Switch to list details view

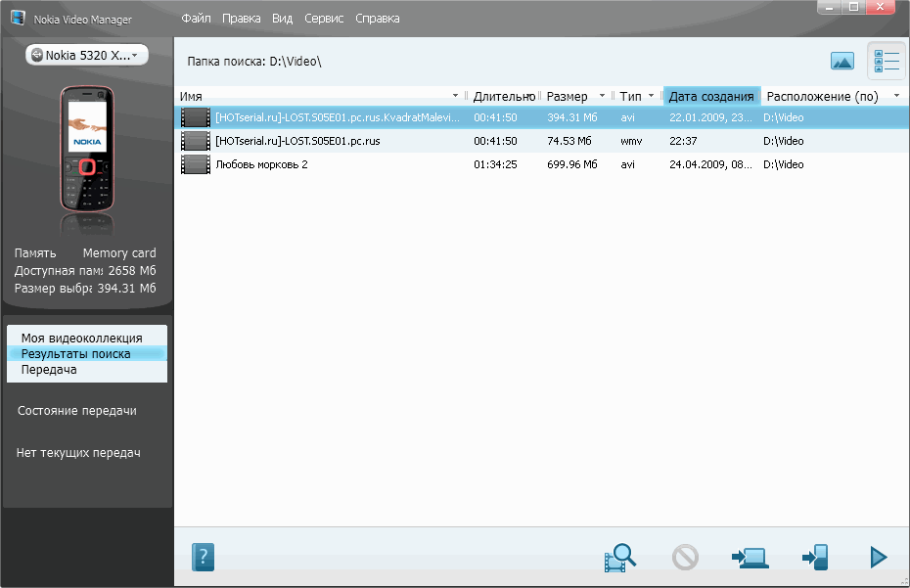click(x=887, y=61)
